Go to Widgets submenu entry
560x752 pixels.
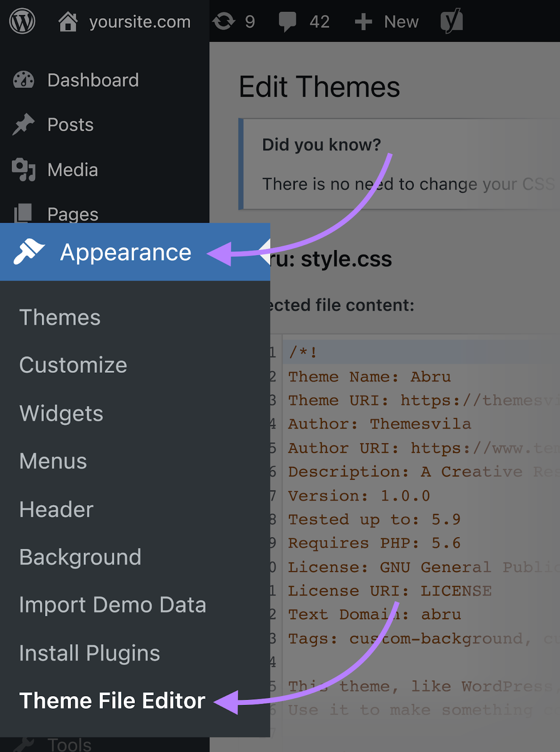click(x=61, y=414)
